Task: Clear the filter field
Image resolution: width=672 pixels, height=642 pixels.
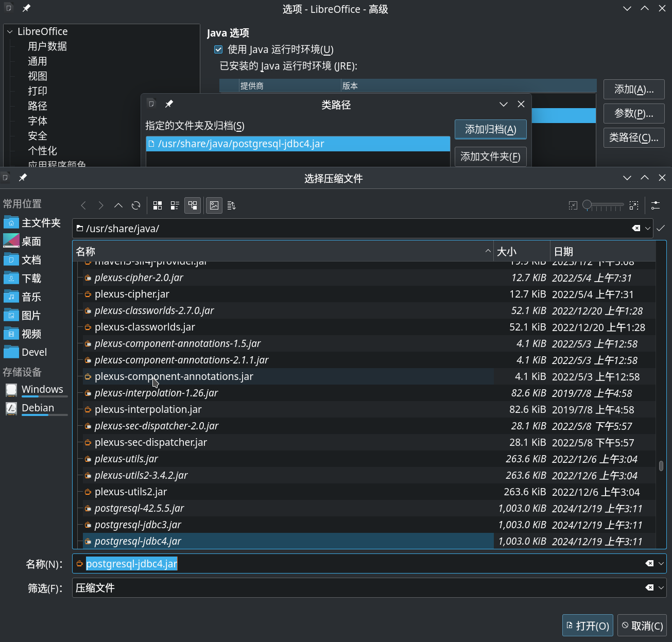Action: [x=650, y=587]
